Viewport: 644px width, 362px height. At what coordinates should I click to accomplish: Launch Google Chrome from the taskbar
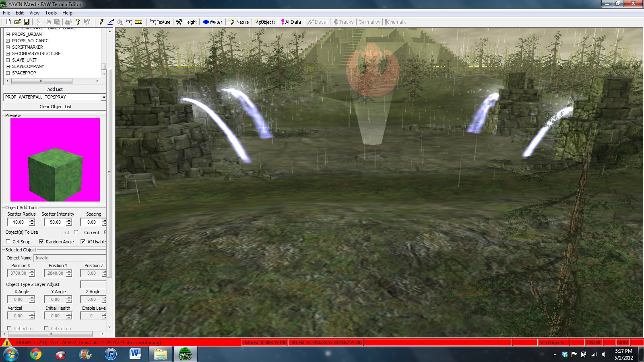point(36,354)
